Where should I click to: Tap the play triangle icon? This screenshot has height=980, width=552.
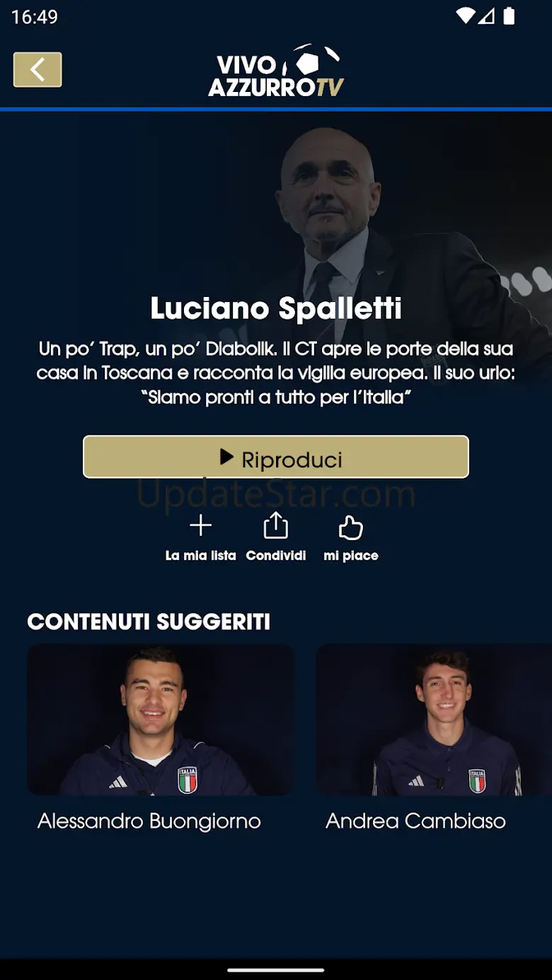tap(226, 457)
